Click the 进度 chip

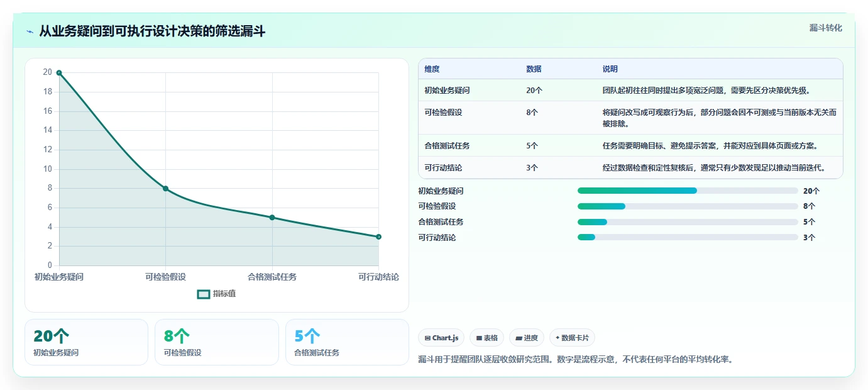tap(526, 338)
